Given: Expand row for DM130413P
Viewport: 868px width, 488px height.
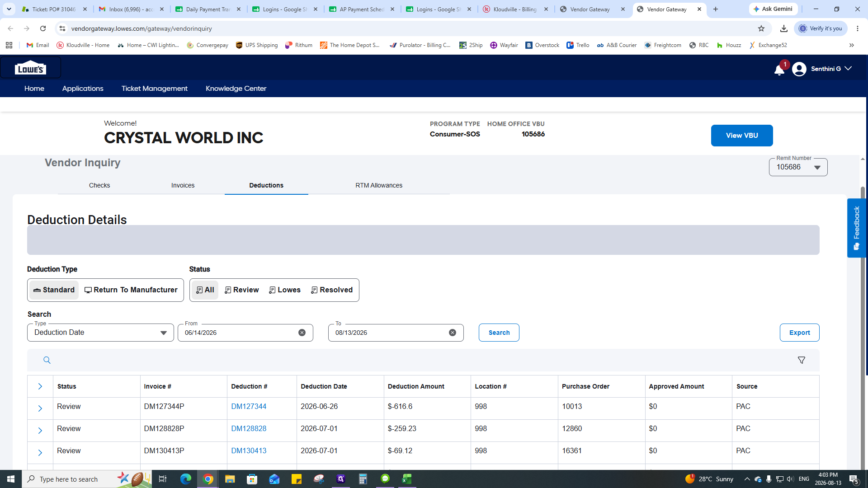Looking at the screenshot, I should click(40, 453).
